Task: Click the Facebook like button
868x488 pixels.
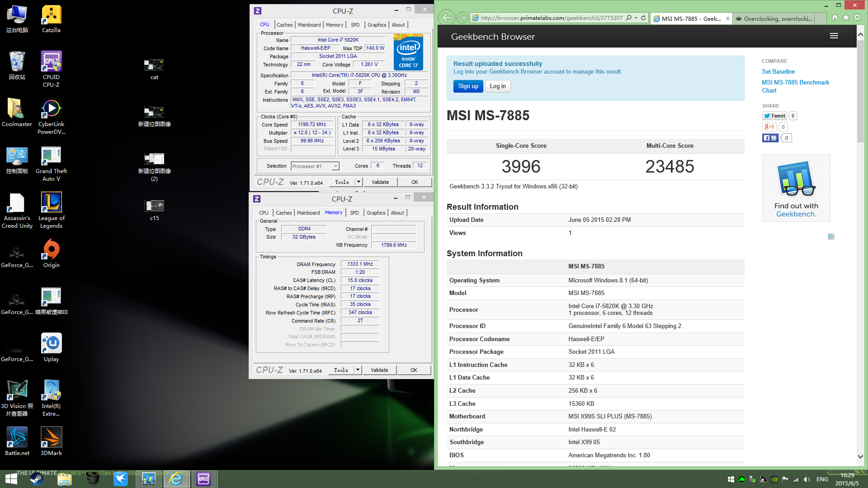Action: point(770,138)
